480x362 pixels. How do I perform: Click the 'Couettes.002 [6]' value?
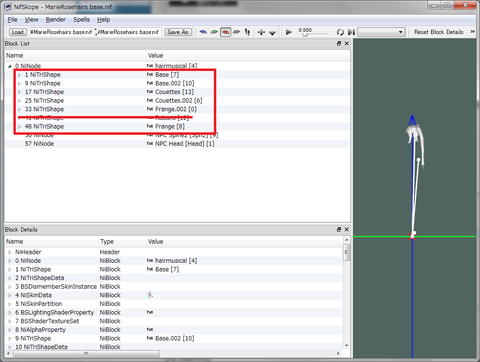(179, 101)
